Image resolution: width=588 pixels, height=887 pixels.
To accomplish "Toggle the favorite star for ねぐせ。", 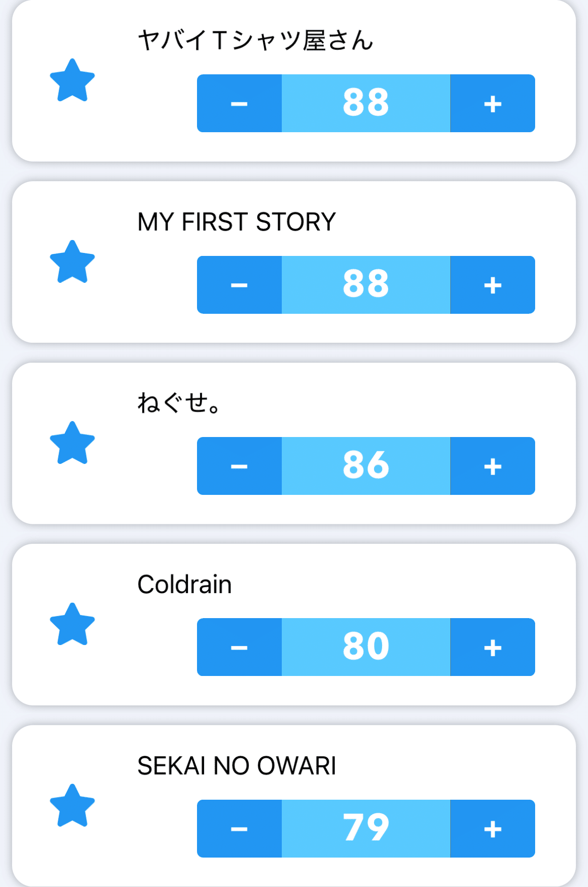I will (72, 443).
